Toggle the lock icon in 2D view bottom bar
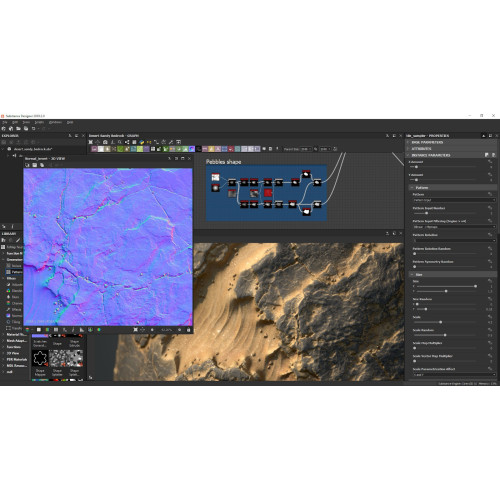 click(188, 330)
